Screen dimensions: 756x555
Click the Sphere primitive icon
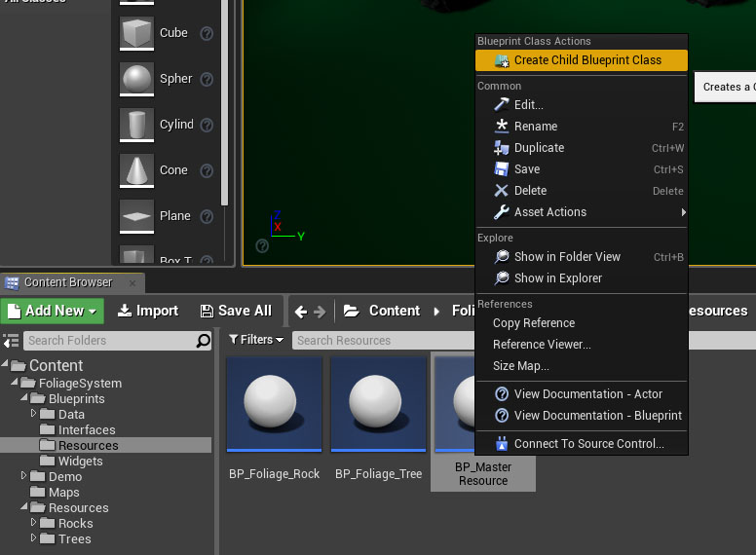point(136,79)
